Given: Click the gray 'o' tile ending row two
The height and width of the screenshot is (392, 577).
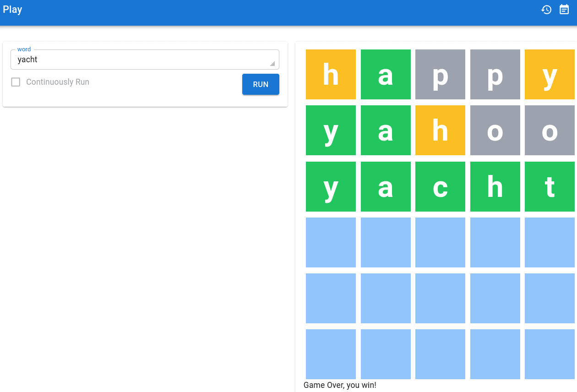Looking at the screenshot, I should click(x=550, y=130).
